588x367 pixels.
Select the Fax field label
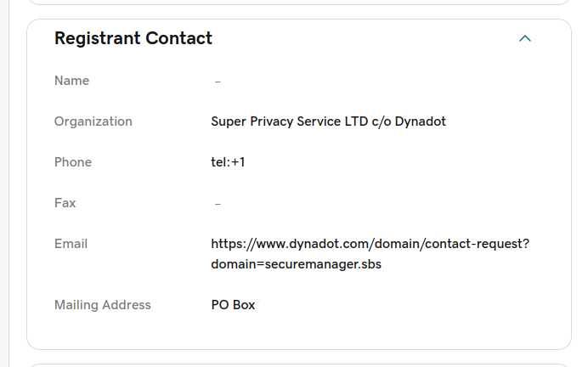click(x=65, y=203)
